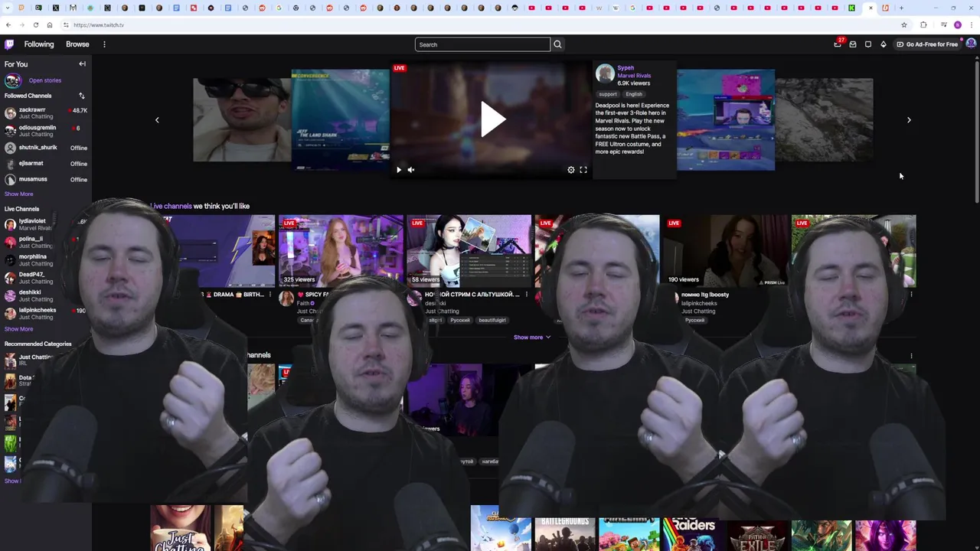Click the Live channels heading link
Screen dimensions: 980x551
(171, 206)
